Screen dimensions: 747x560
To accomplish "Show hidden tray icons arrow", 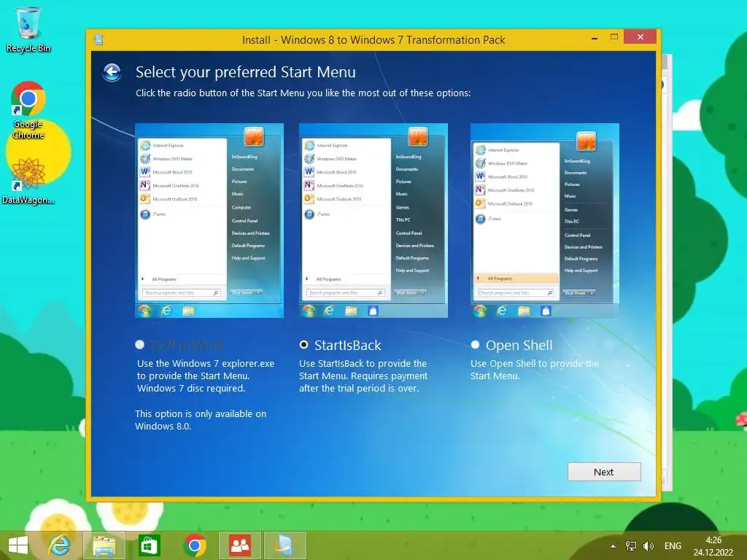I will pyautogui.click(x=613, y=546).
